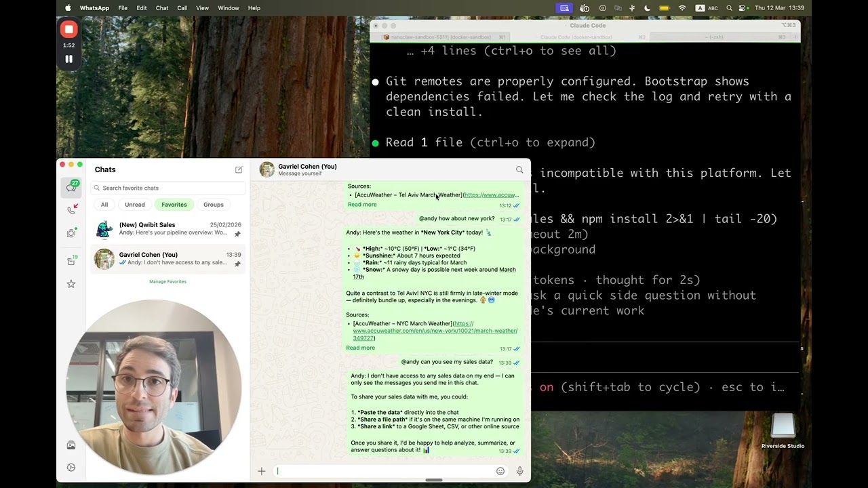Image resolution: width=868 pixels, height=488 pixels.
Task: Select the All chat filter
Action: [104, 204]
